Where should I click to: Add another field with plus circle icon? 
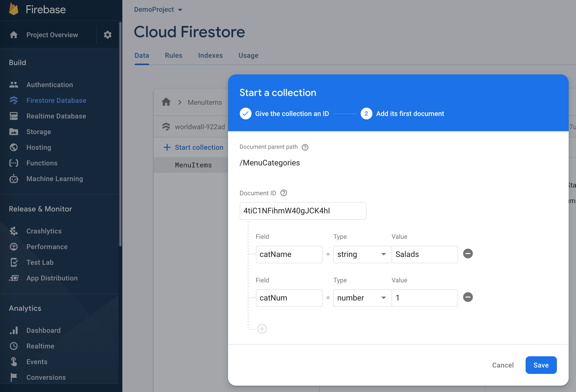pos(262,329)
